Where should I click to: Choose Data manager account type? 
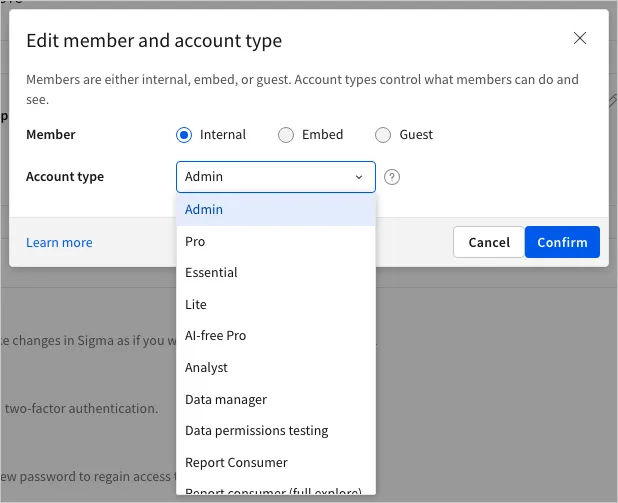[276, 400]
